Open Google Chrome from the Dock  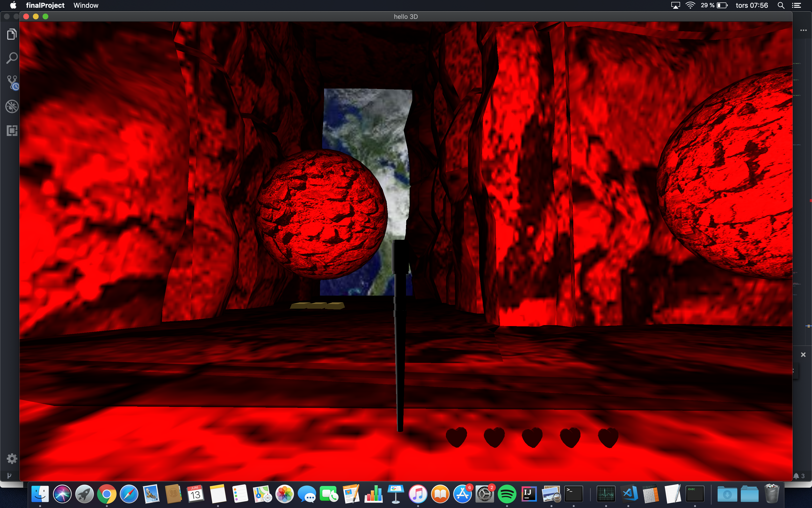pyautogui.click(x=107, y=494)
